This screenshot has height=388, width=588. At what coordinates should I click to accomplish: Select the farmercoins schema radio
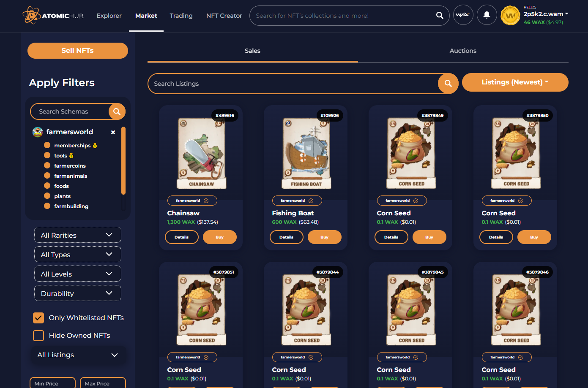point(47,166)
